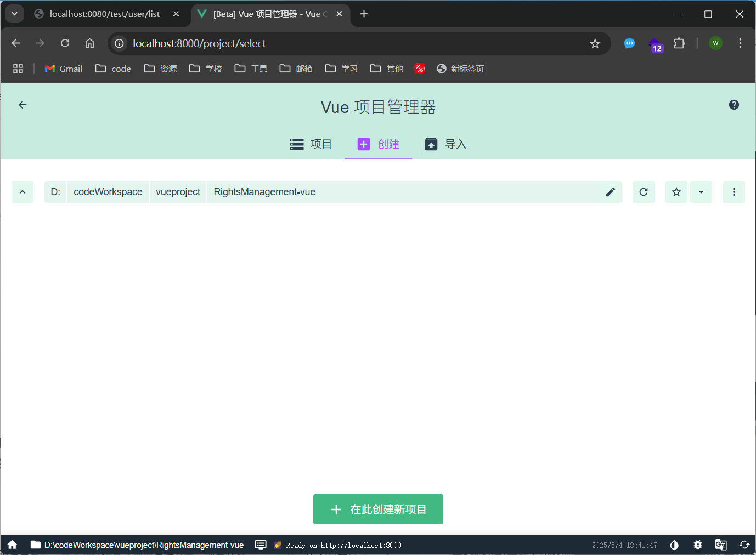Open the 其他 bookmarks folder
This screenshot has width=756, height=555.
[x=386, y=69]
